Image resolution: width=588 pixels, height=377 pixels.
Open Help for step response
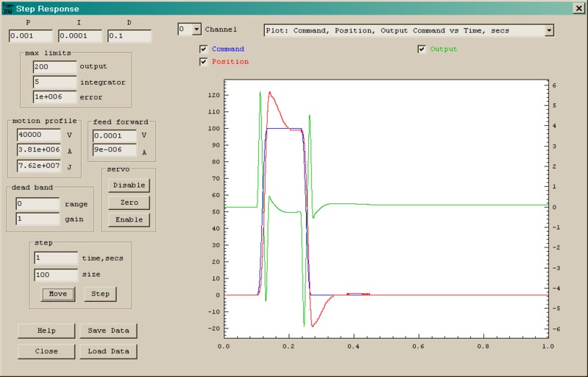click(x=46, y=331)
